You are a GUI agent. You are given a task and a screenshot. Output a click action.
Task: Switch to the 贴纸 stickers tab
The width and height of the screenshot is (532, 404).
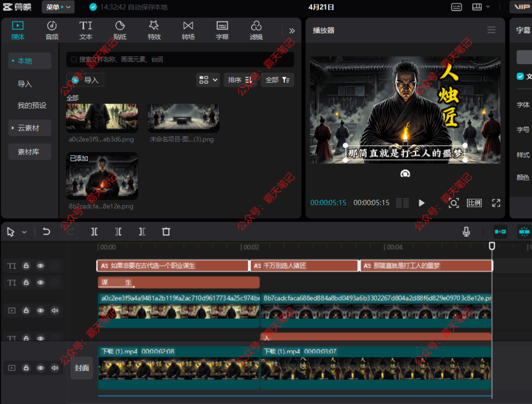(120, 31)
